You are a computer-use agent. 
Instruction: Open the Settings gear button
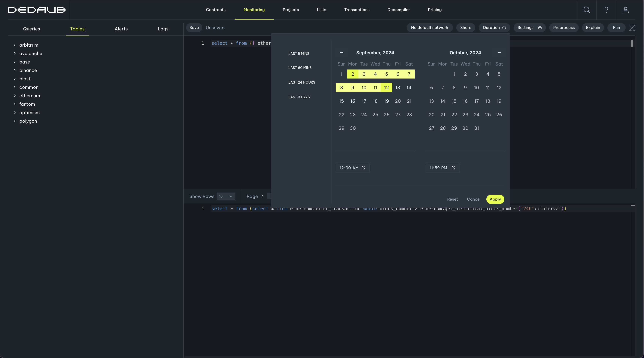529,28
